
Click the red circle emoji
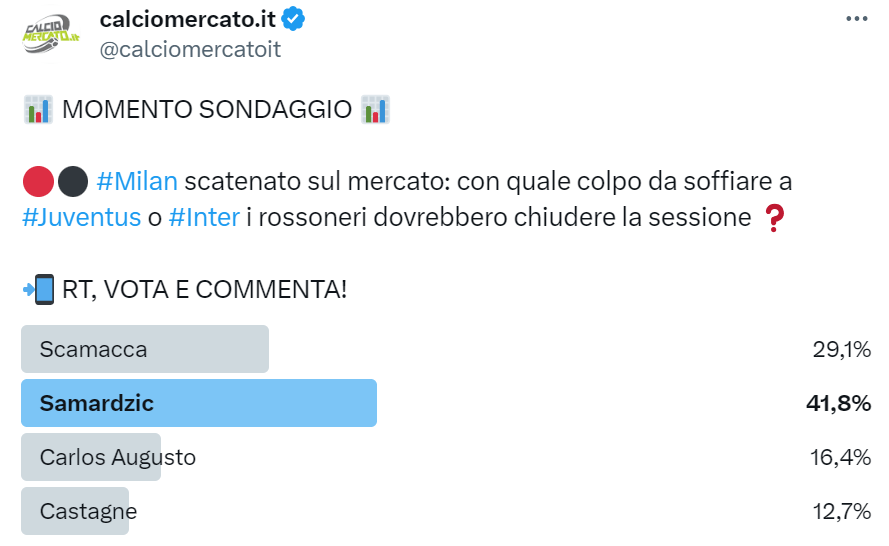pos(37,182)
